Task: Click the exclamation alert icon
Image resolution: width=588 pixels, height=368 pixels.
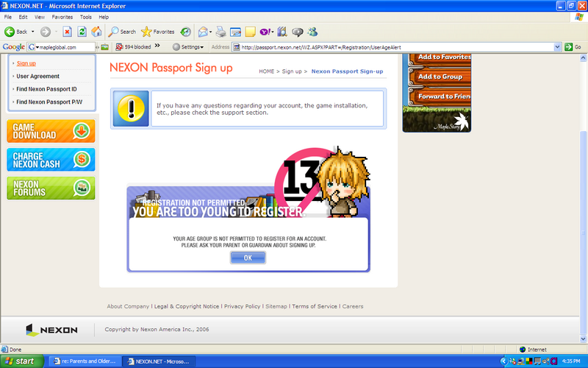Action: 131,108
